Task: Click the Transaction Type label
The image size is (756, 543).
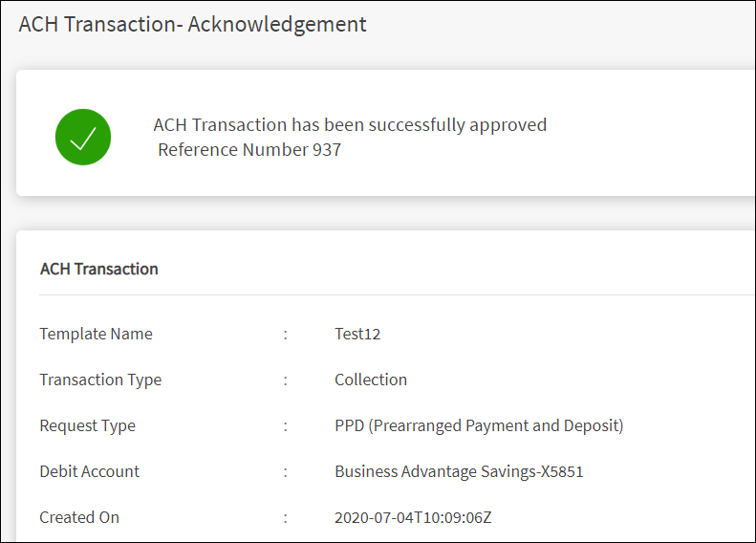Action: [100, 380]
